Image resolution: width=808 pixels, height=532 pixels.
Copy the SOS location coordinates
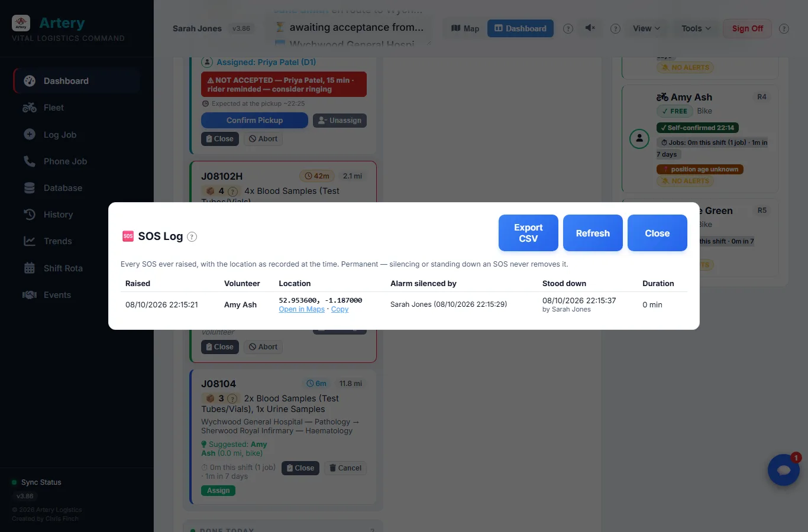(340, 309)
